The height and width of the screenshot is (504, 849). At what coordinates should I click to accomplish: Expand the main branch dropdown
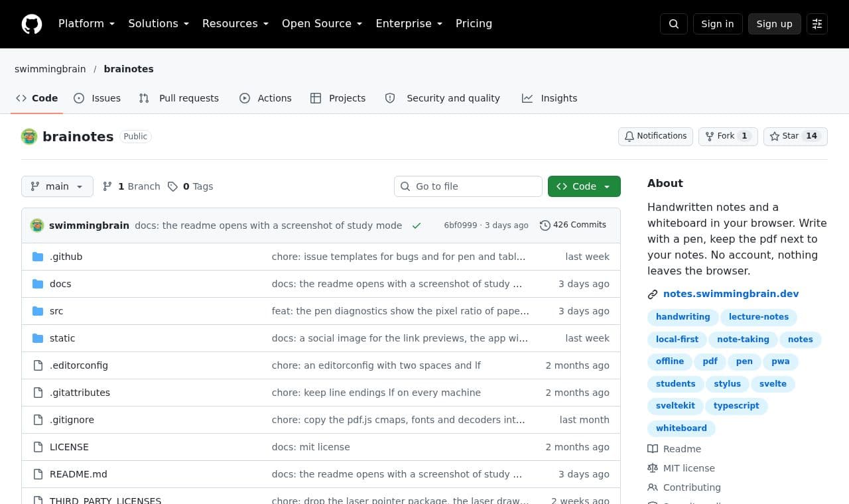click(57, 186)
